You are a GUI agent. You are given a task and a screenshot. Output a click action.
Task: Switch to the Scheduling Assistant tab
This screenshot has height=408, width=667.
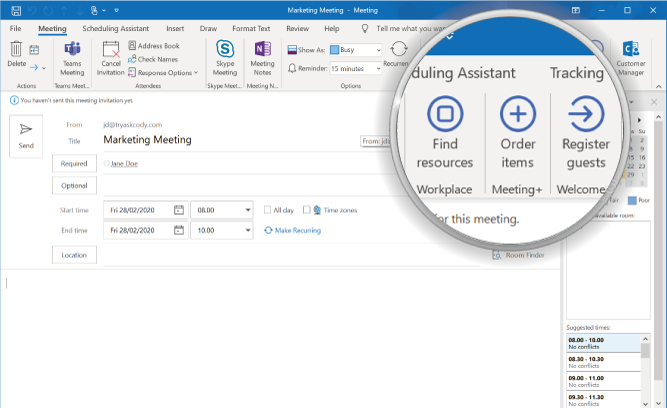(x=116, y=29)
